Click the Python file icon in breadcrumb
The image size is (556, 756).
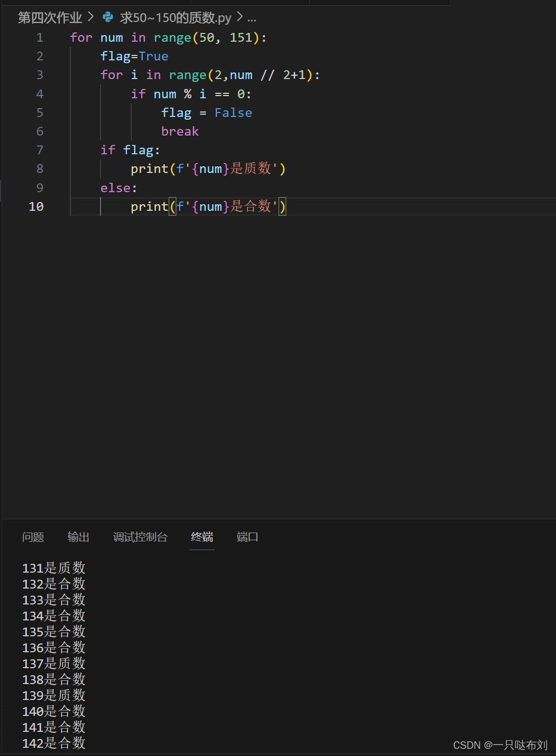108,18
